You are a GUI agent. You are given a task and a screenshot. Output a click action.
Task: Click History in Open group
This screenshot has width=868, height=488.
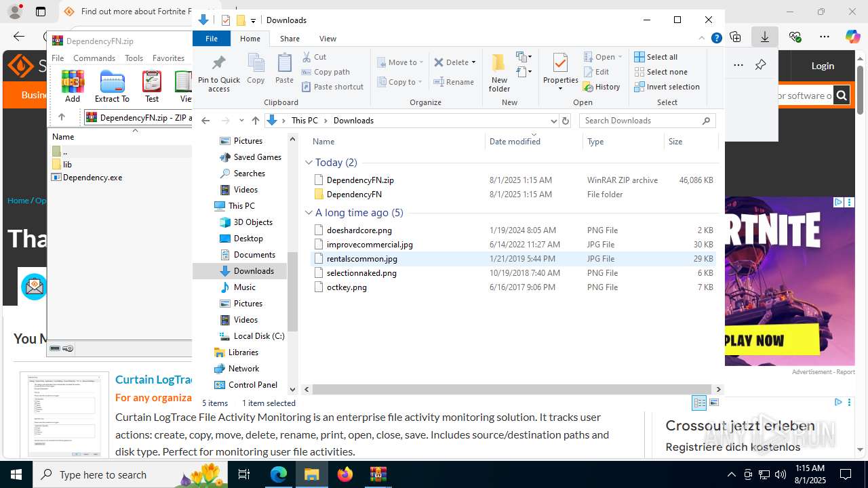[601, 87]
